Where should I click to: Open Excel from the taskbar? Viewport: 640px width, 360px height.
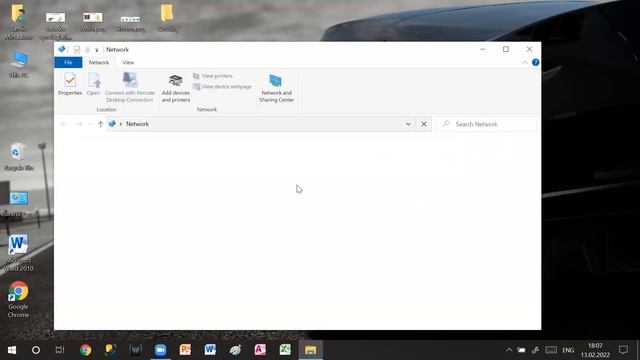coord(285,350)
